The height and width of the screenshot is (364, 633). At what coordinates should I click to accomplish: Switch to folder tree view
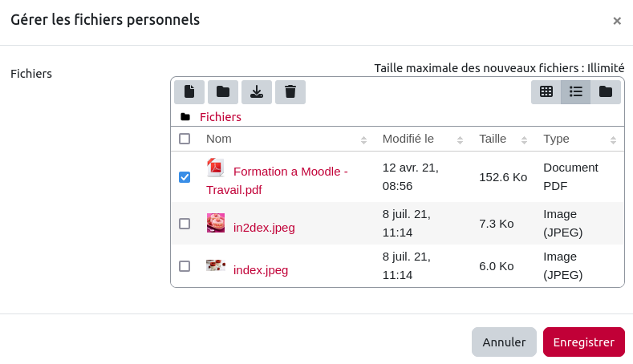coord(606,92)
